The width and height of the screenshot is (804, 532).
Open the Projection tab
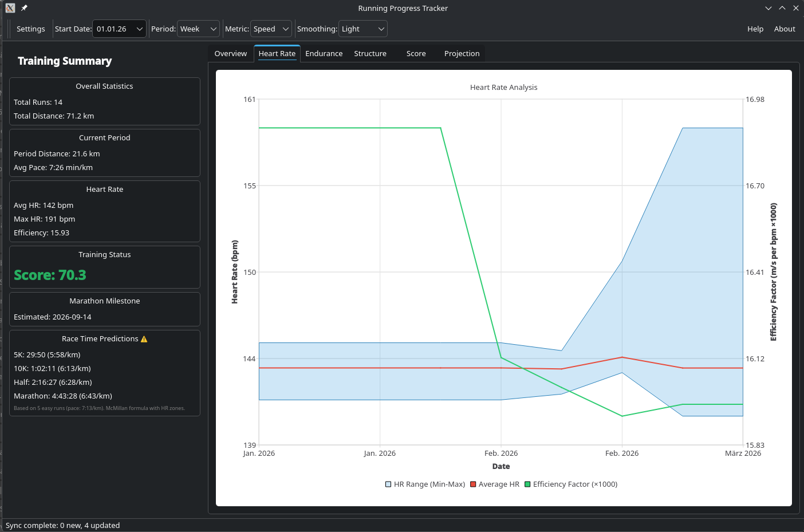coord(462,53)
